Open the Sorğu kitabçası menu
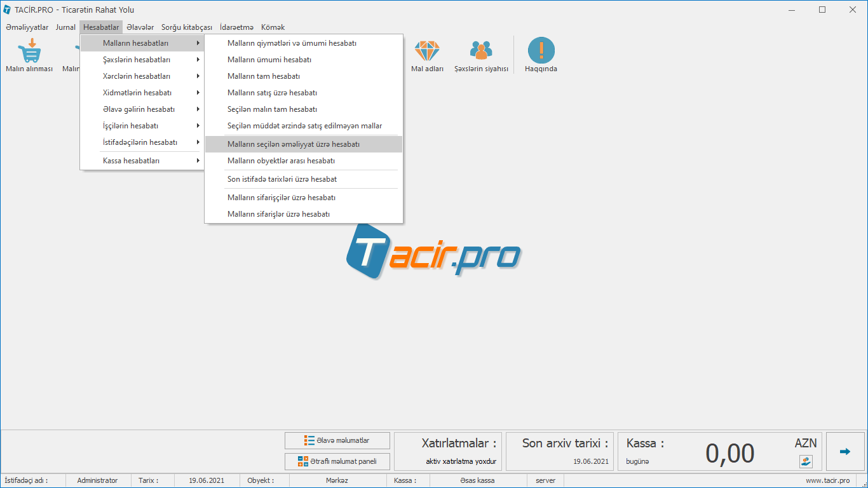 [x=187, y=27]
